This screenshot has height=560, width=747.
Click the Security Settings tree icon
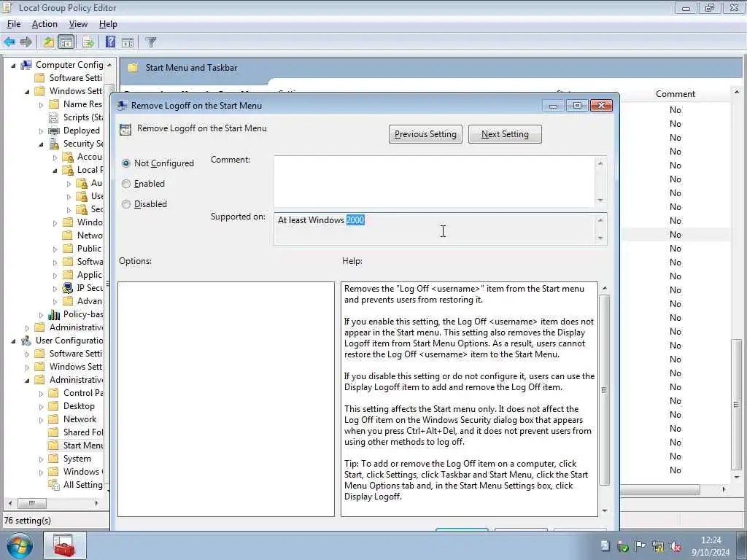(54, 144)
